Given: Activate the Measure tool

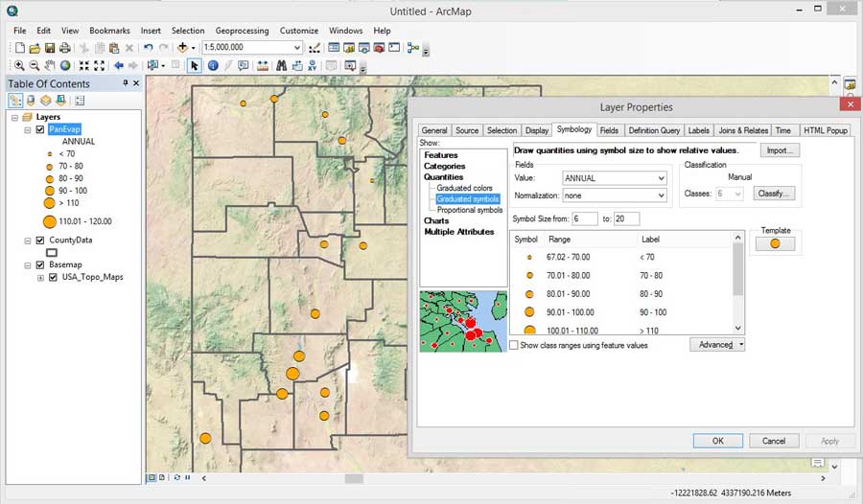Looking at the screenshot, I should click(263, 65).
